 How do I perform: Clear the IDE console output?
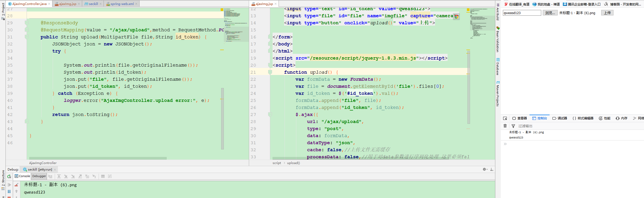[x=16, y=185]
